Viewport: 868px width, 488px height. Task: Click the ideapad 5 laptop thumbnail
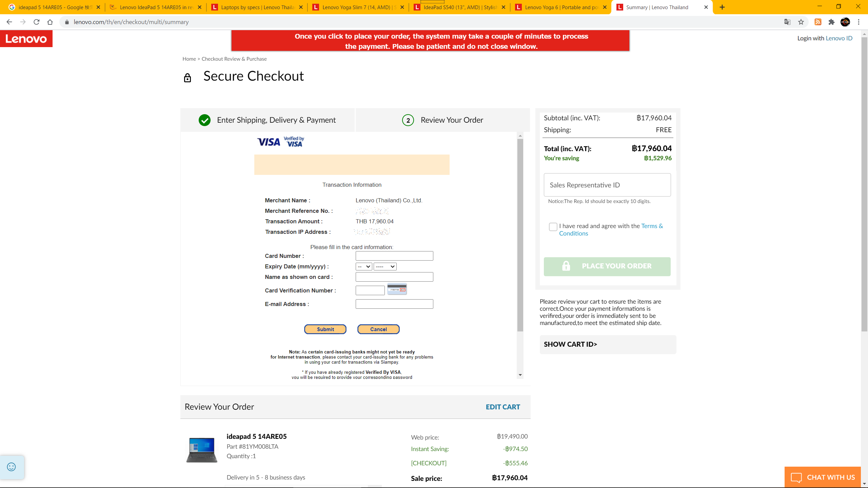coord(202,450)
